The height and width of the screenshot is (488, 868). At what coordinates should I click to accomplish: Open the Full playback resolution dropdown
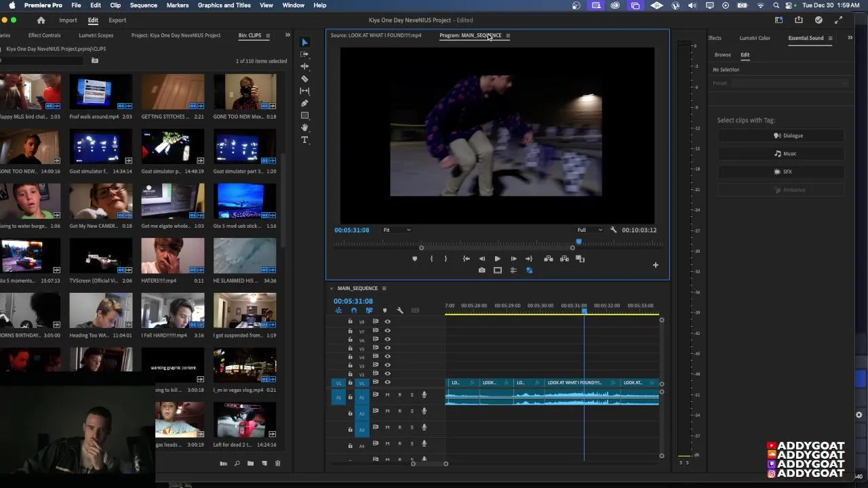point(589,230)
